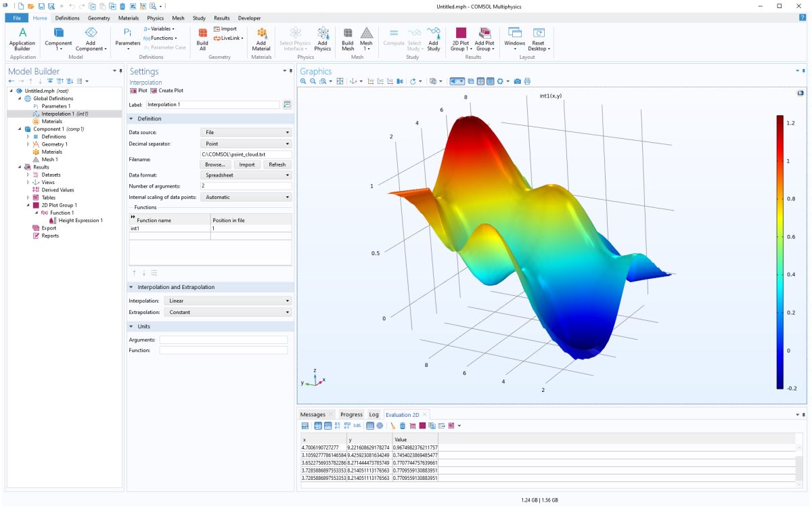Screen dimensions: 812x507
Task: Select the XY view icon in Graphics
Action: (x=371, y=81)
